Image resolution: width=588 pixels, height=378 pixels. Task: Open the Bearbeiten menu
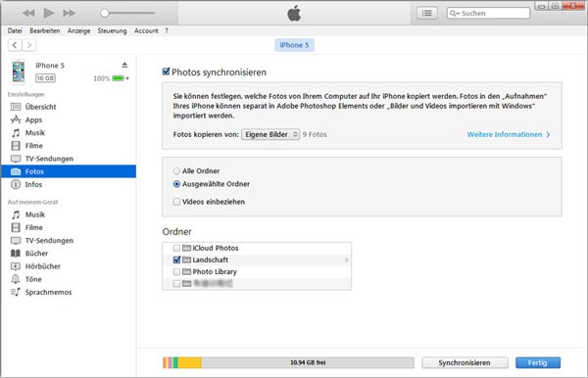[45, 30]
